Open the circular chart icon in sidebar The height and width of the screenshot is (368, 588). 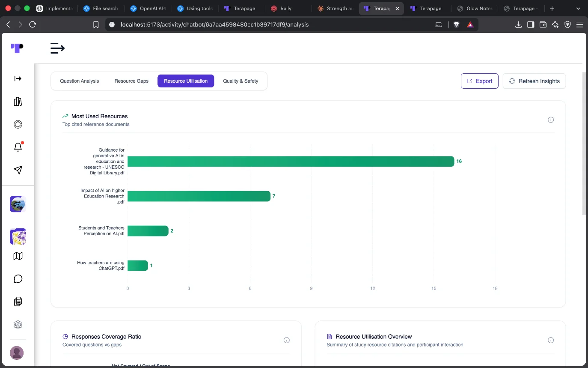point(18,124)
